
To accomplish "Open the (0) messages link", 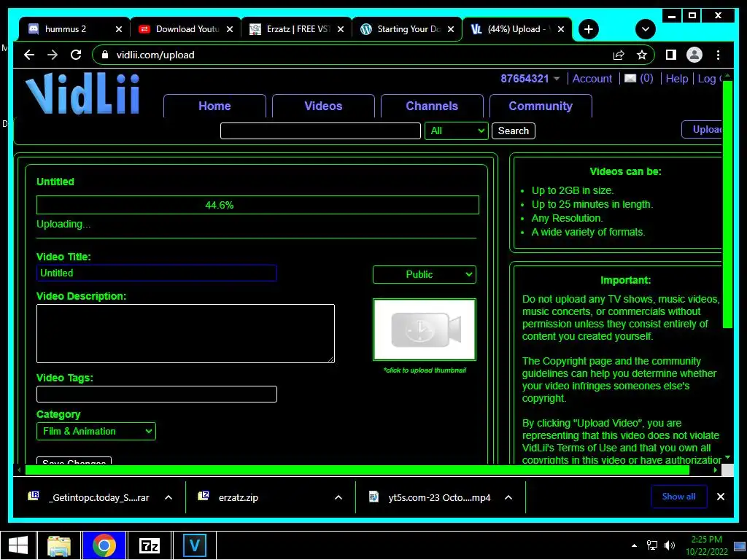I will (x=646, y=78).
